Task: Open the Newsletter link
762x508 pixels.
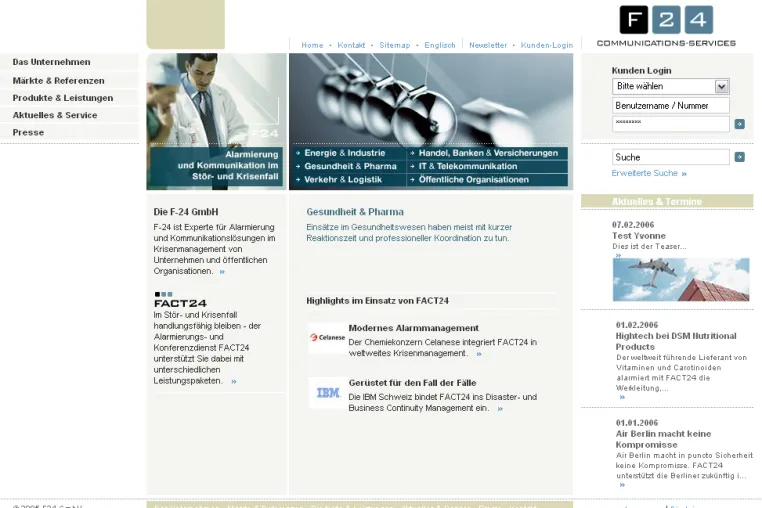Action: click(x=488, y=45)
